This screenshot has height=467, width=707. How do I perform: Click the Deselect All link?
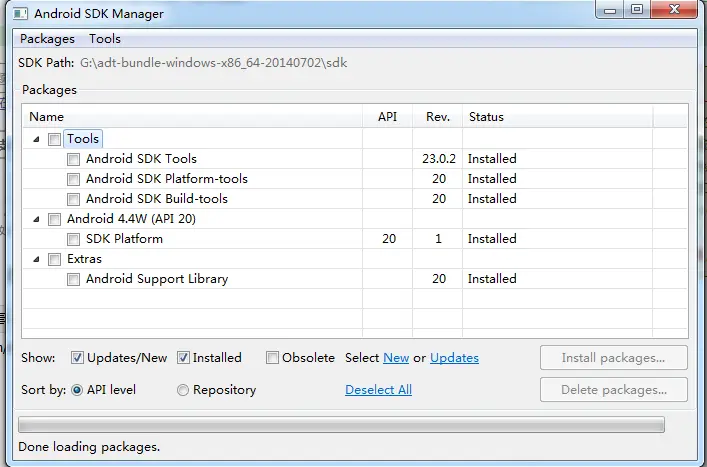[378, 390]
